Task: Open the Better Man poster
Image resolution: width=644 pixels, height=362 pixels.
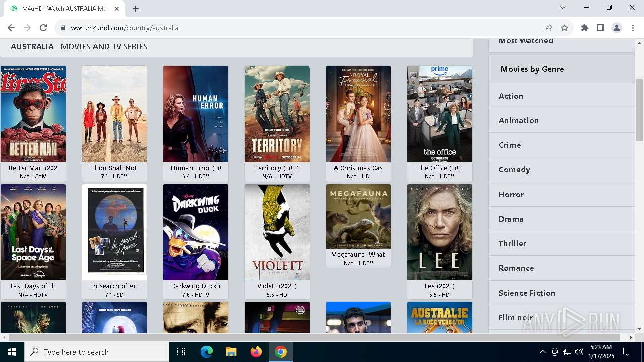Action: point(33,114)
